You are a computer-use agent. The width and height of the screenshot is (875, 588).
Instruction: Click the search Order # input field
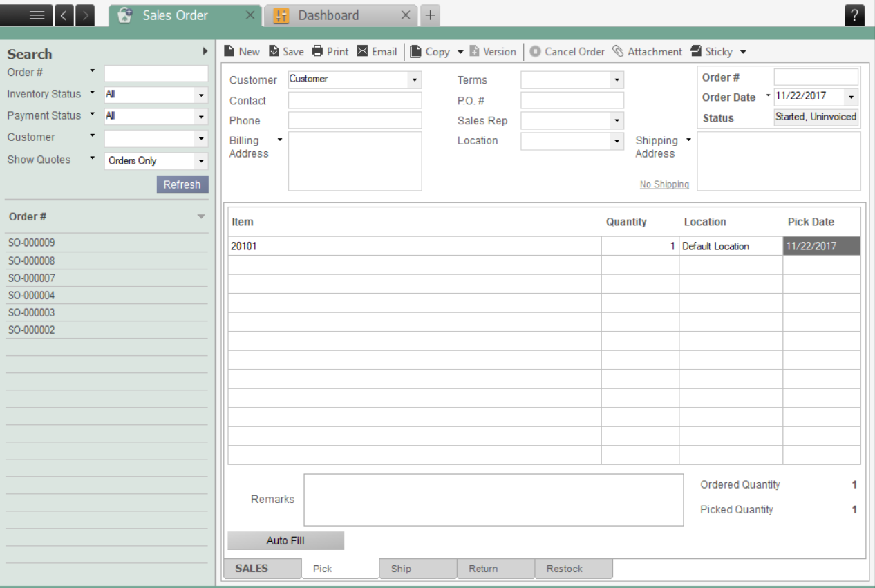tap(156, 73)
